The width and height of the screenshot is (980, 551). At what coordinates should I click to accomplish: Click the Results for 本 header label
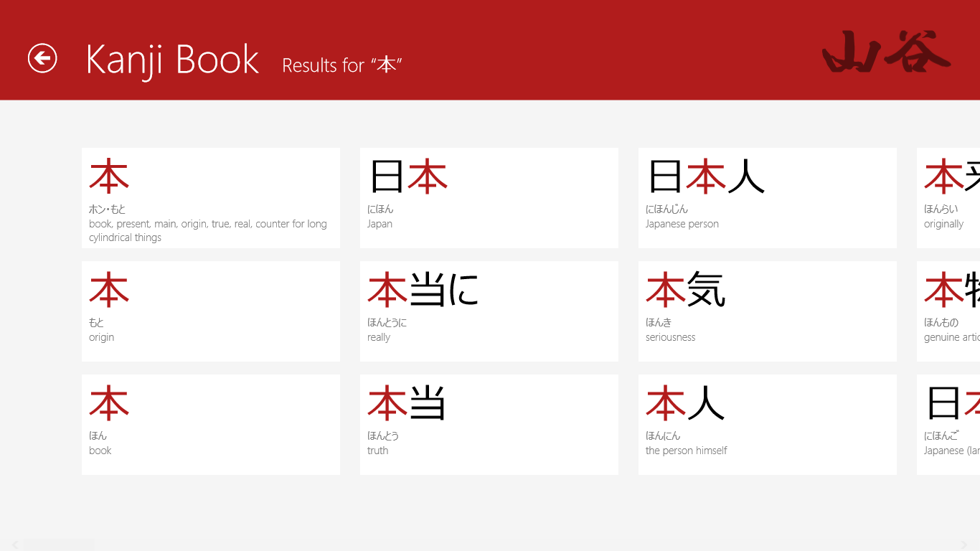point(342,65)
